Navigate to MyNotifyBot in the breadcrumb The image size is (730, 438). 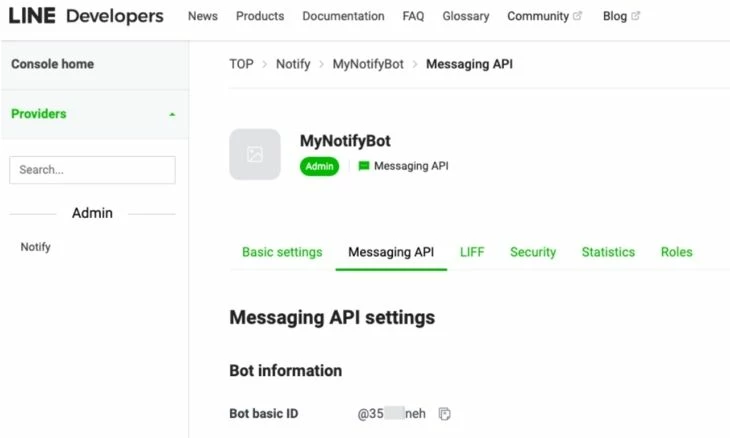coord(368,64)
